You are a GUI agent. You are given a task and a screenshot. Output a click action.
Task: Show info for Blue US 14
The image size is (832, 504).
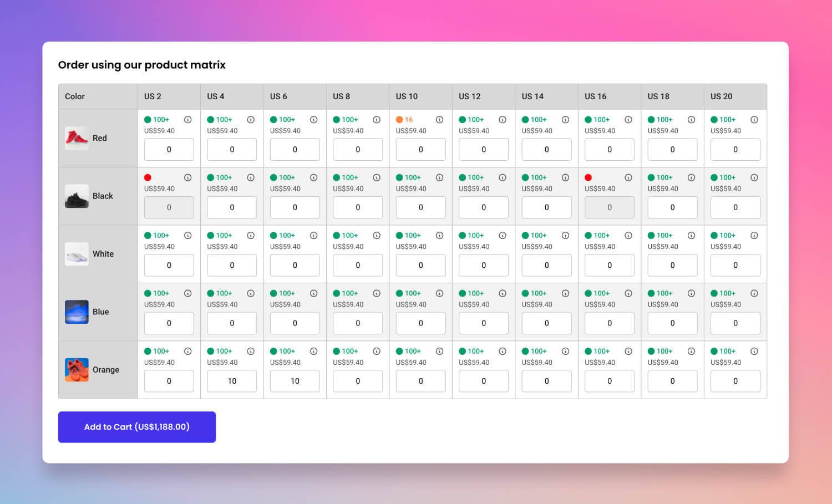565,293
